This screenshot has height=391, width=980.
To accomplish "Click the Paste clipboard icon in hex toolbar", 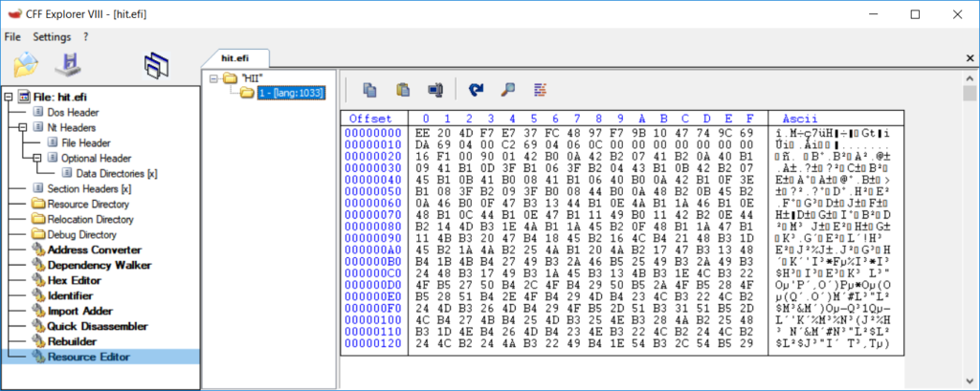I will pyautogui.click(x=403, y=90).
